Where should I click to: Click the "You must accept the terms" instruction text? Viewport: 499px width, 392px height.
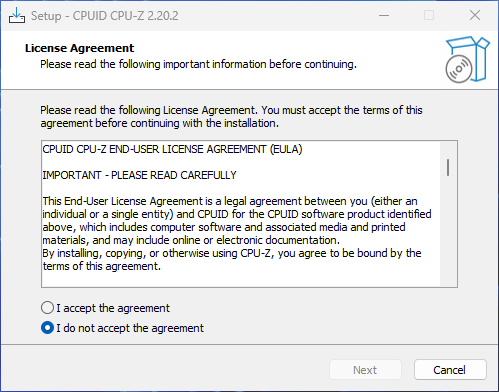(x=342, y=110)
